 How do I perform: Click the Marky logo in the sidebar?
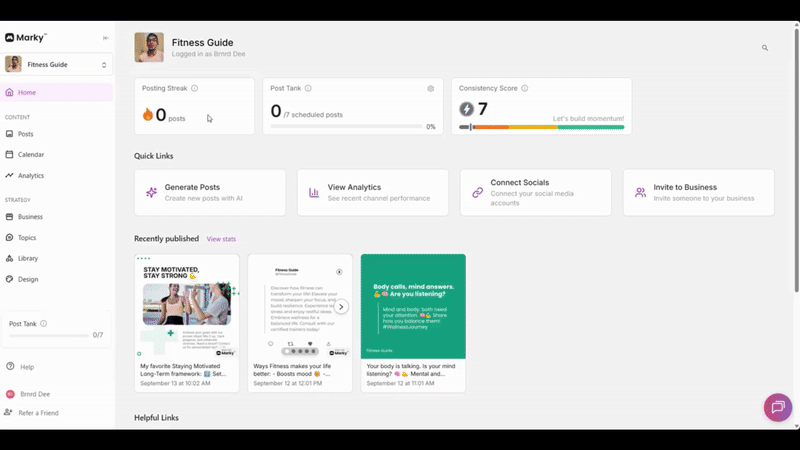click(26, 38)
